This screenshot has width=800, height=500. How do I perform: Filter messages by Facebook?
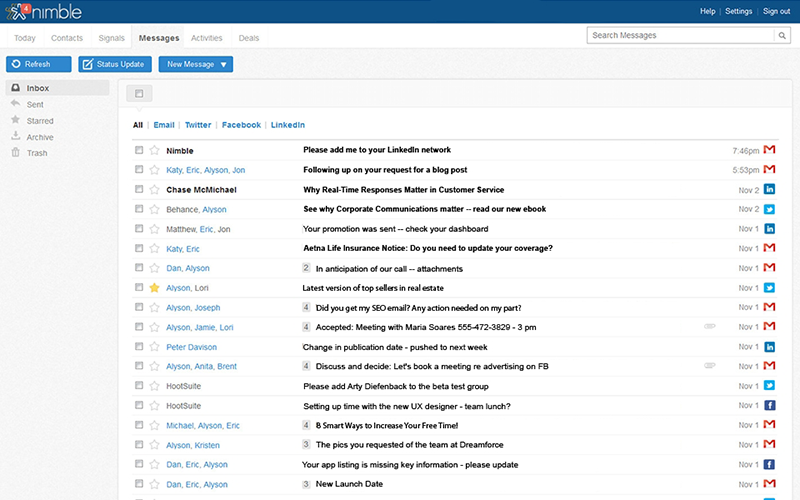point(241,125)
